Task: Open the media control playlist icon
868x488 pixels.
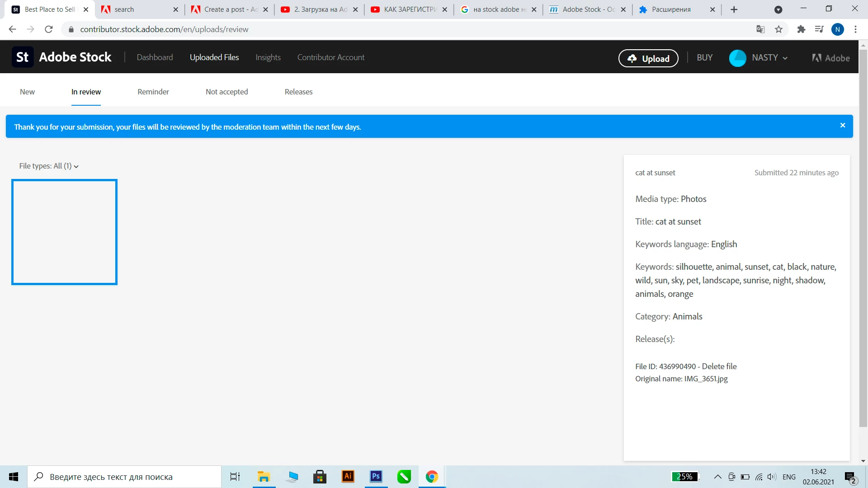Action: [819, 29]
